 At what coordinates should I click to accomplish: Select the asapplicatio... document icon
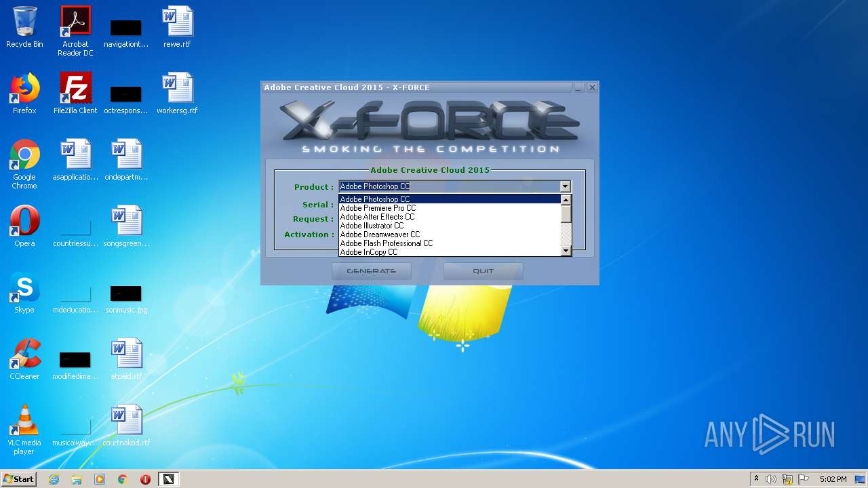click(75, 161)
